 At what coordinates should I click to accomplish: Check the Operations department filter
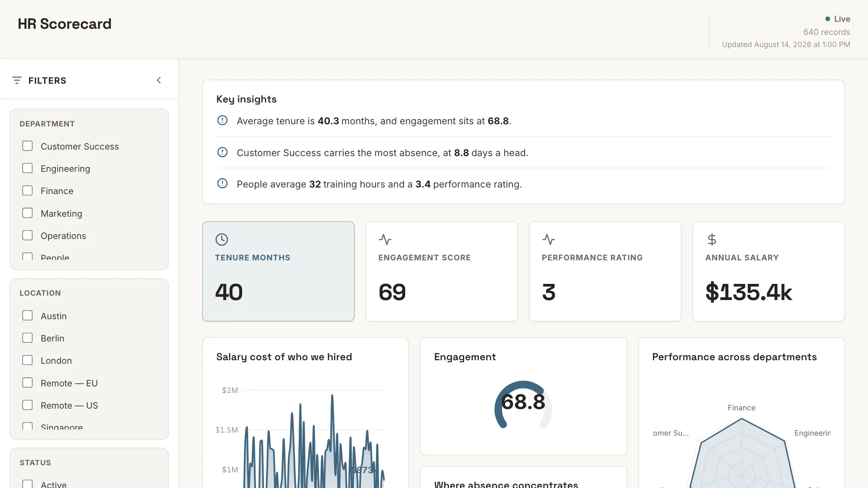(27, 235)
